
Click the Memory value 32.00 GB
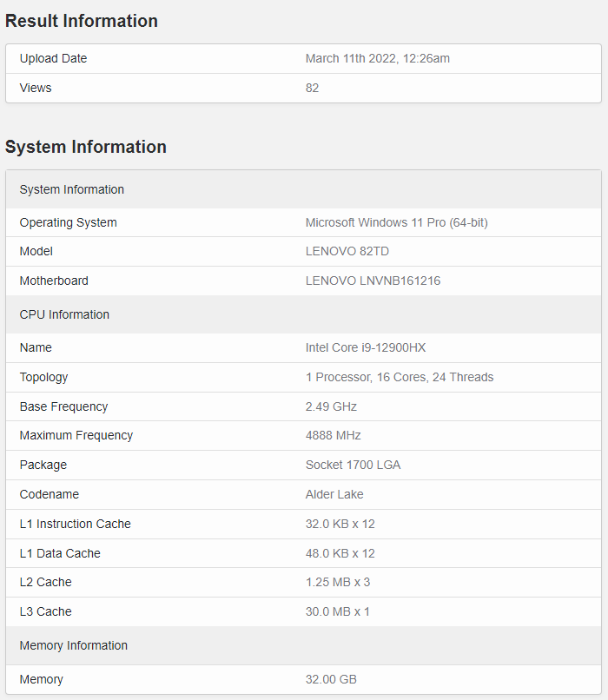331,679
